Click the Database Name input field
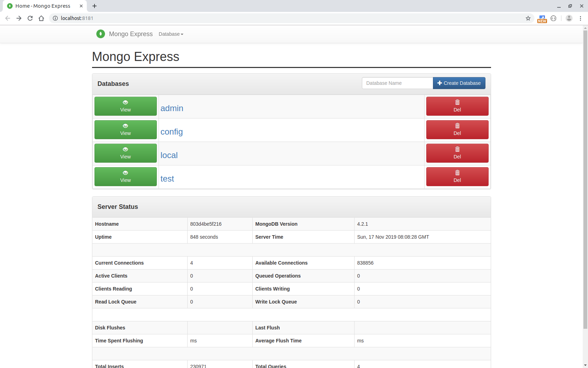Image resolution: width=588 pixels, height=368 pixels. (397, 83)
